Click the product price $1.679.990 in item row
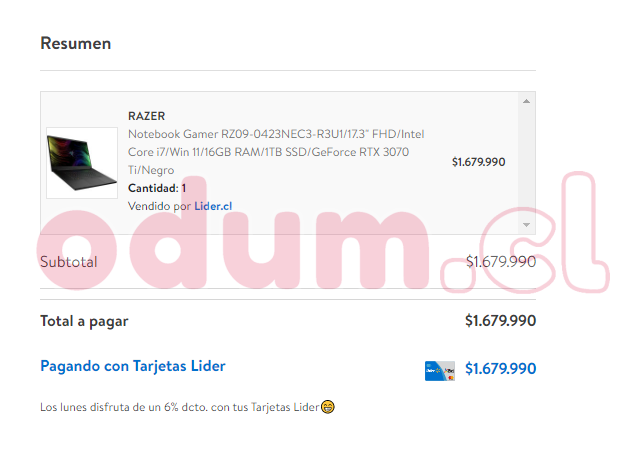643x466 pixels. tap(479, 162)
